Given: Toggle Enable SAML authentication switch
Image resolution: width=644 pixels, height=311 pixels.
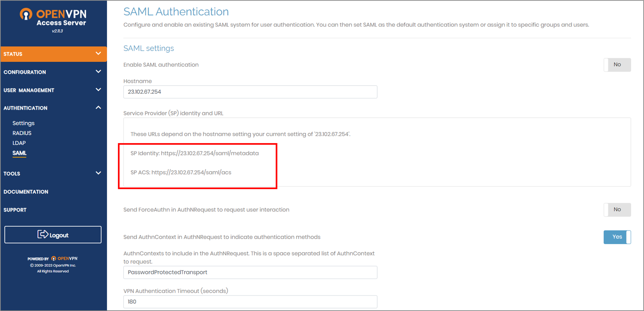Looking at the screenshot, I should [617, 65].
